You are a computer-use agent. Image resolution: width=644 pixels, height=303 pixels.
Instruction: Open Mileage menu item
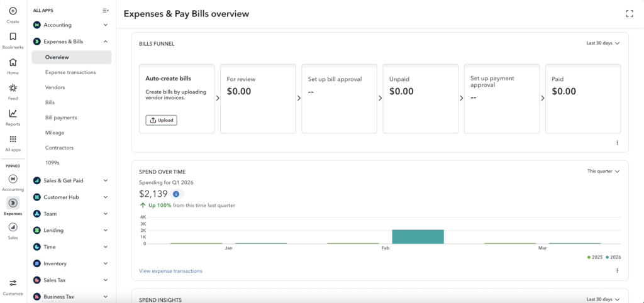tap(55, 133)
